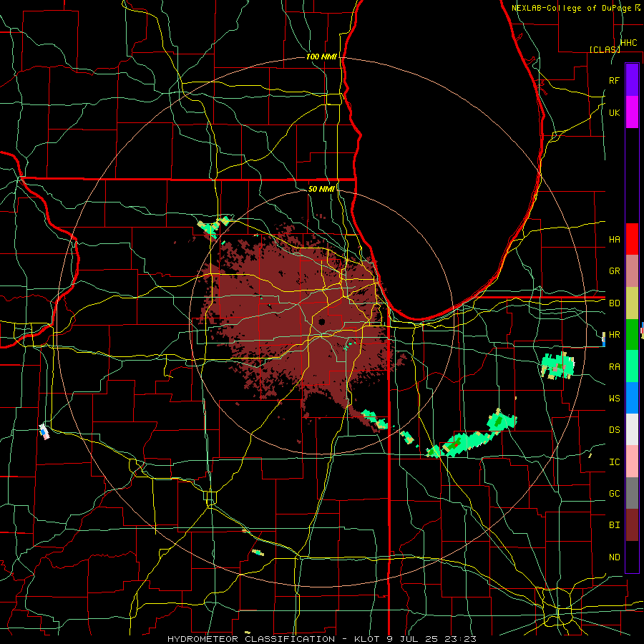Click the small pink-blue echo near west edge
644x644 pixels.
[44, 431]
